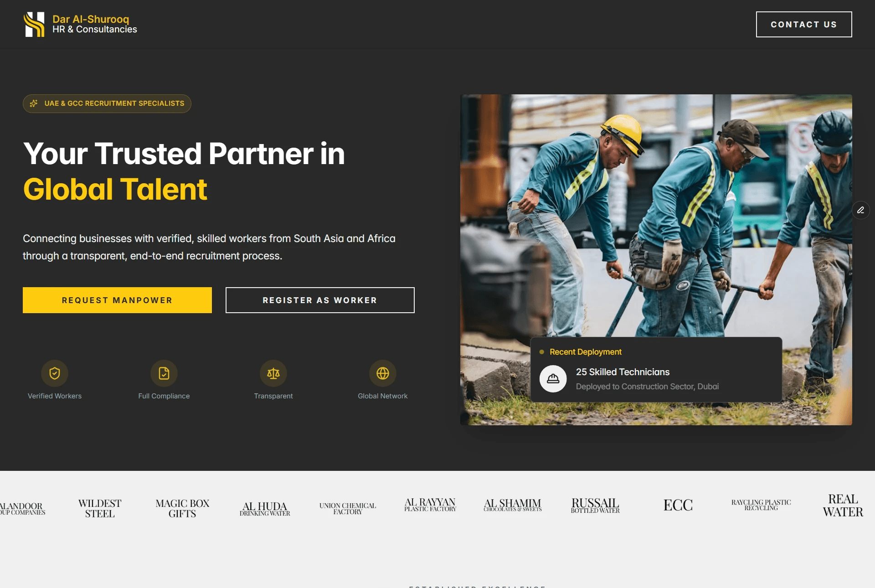Click the Magic Box Gifts client logo
Image resolution: width=875 pixels, height=588 pixels.
click(182, 508)
